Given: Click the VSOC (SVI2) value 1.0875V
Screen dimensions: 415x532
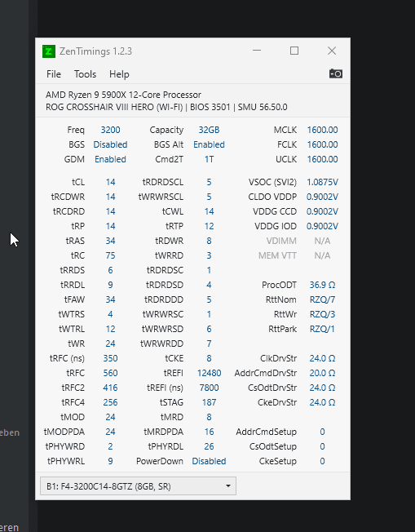Looking at the screenshot, I should coord(322,182).
